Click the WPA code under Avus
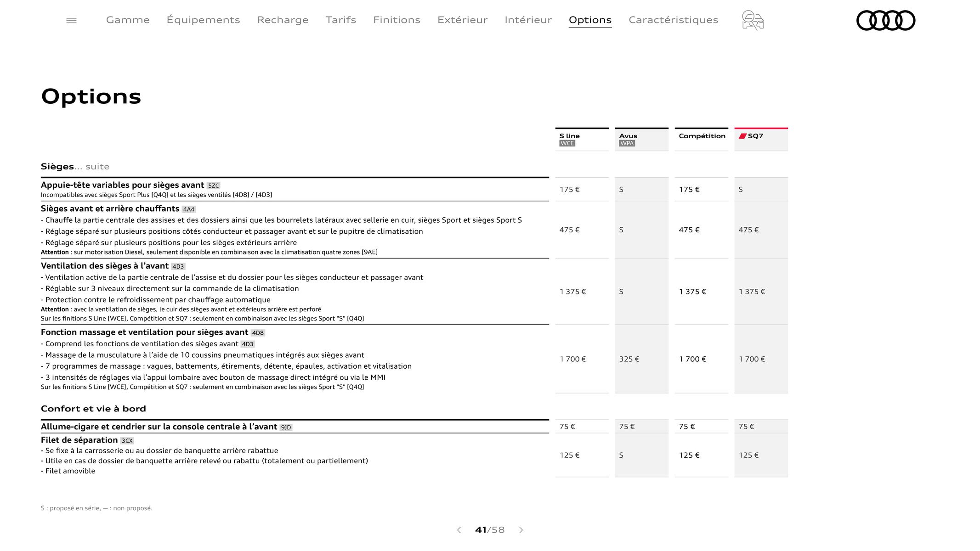Screen dimensions: 980x551 pyautogui.click(x=627, y=143)
